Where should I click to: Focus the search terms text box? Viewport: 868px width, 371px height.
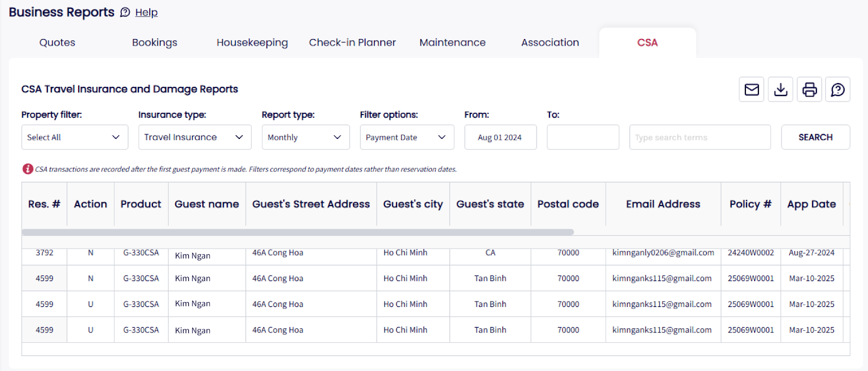[x=699, y=137]
